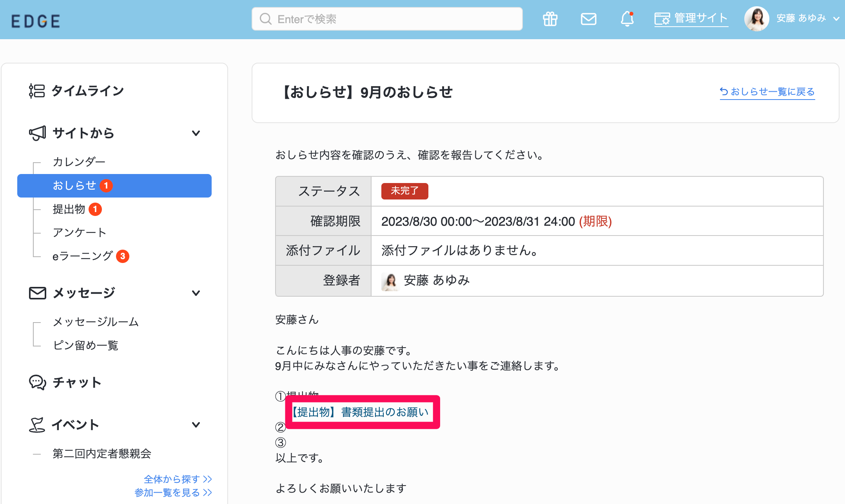Click the EDGE logo
This screenshot has height=504, width=845.
click(x=36, y=21)
